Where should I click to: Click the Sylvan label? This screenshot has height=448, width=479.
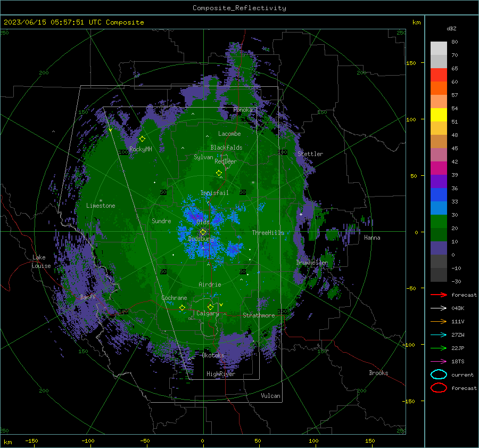point(203,157)
